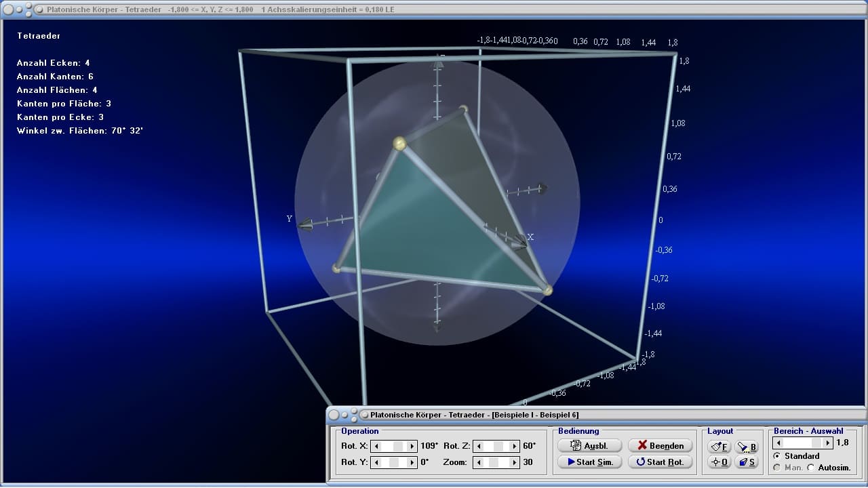Select the Man. radio button

(777, 468)
